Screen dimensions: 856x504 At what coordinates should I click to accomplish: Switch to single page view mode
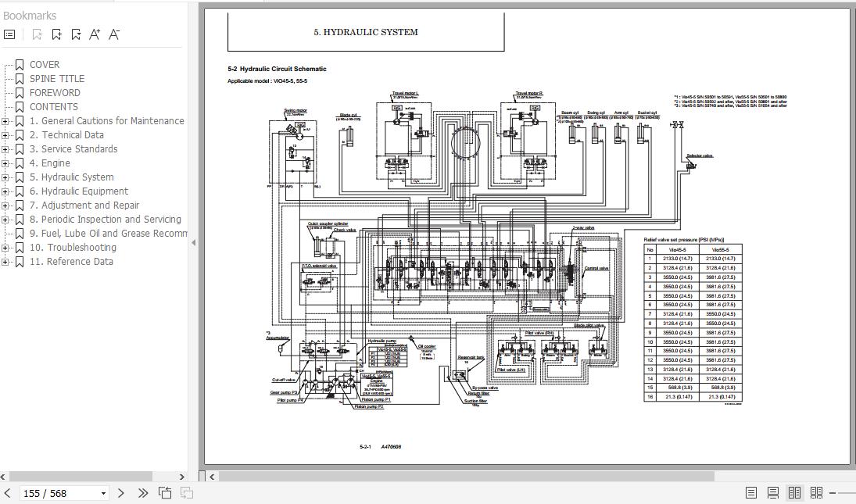click(x=750, y=493)
